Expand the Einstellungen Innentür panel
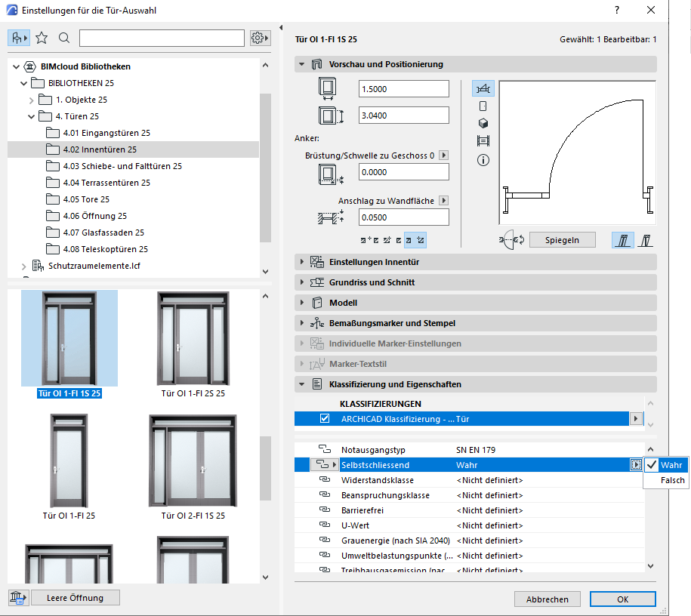Screen dimensions: 691x616 [301, 262]
